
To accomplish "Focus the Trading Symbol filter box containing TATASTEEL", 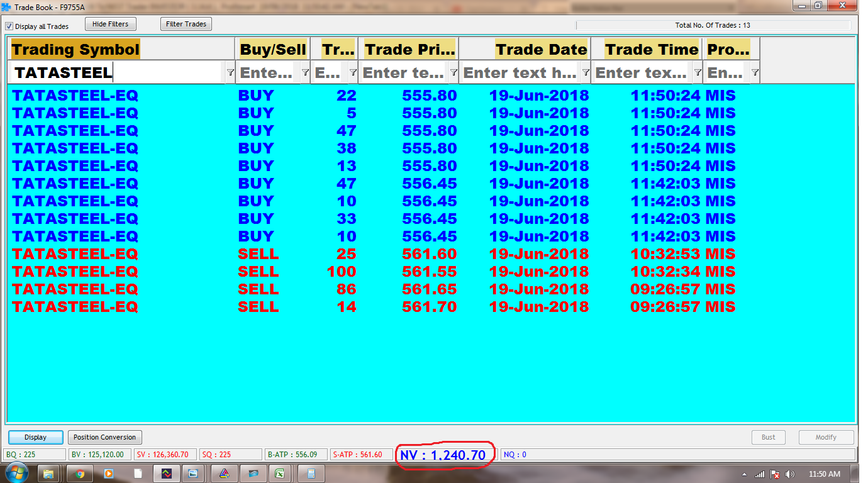I will pos(117,73).
